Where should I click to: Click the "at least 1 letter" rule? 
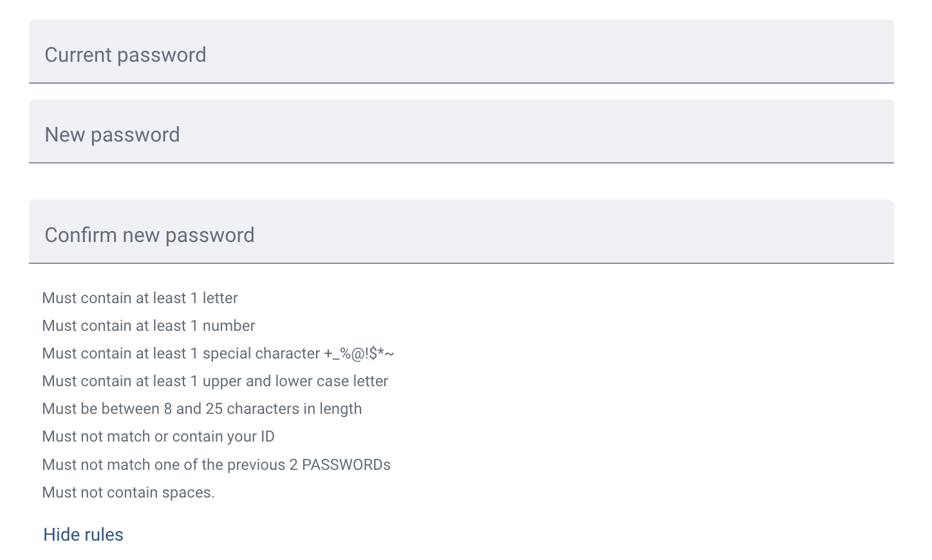pos(140,298)
